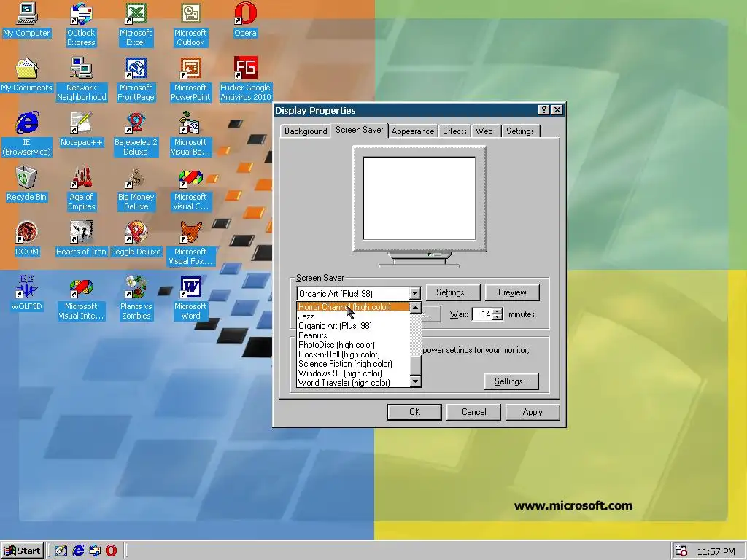Open the Web tab
Screen dimensions: 747x560
tap(484, 131)
